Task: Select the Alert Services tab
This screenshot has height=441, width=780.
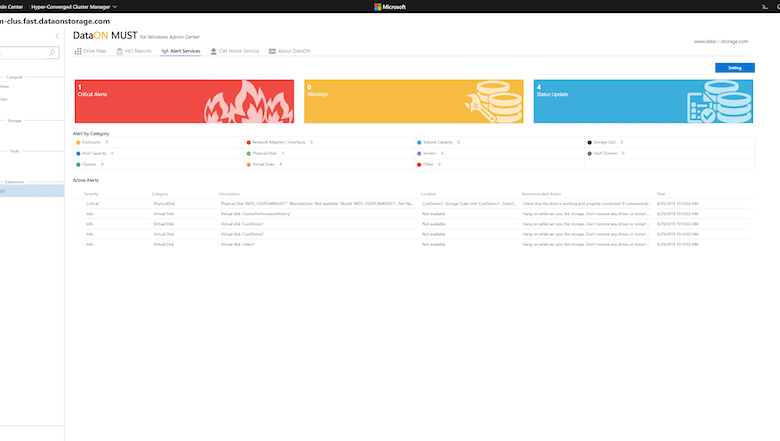Action: click(181, 51)
